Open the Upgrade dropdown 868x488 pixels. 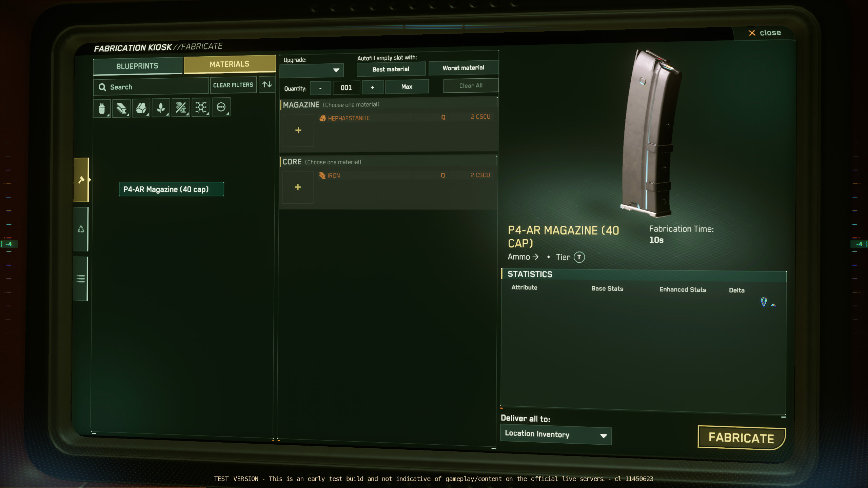(x=312, y=70)
